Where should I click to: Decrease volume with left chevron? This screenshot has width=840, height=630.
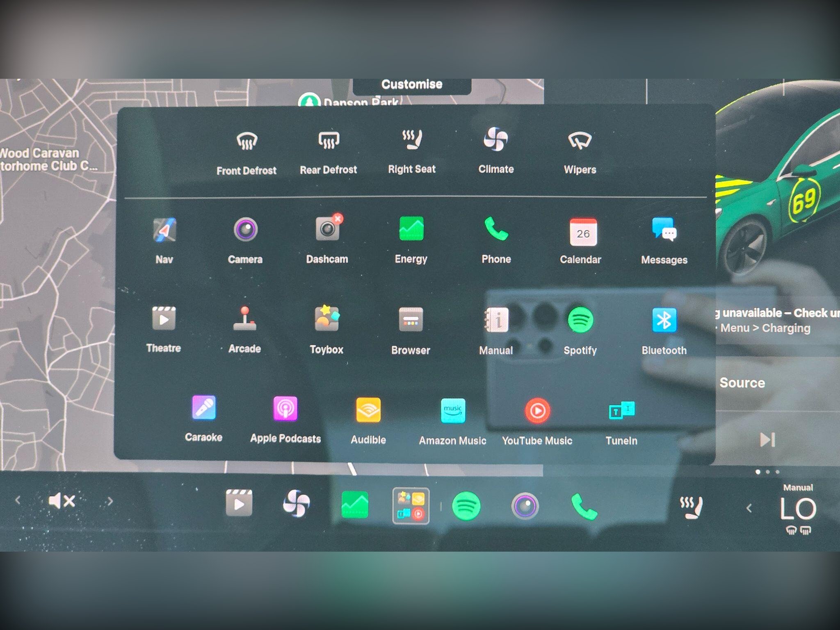pyautogui.click(x=18, y=500)
